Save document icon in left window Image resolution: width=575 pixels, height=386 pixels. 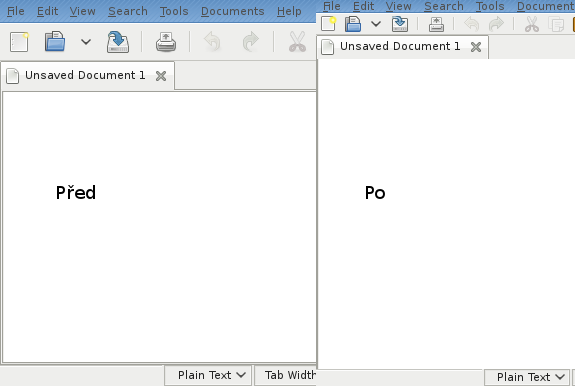118,42
